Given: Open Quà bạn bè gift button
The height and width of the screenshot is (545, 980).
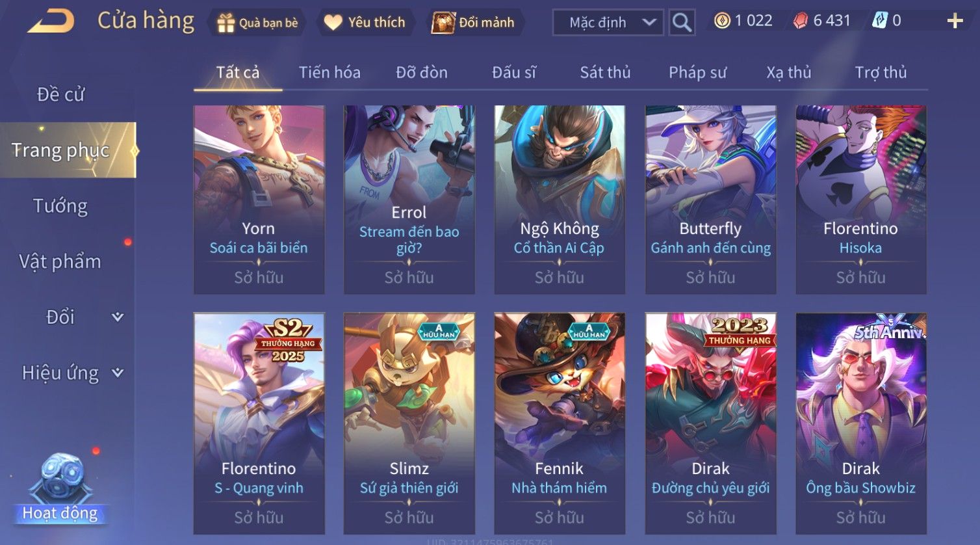Looking at the screenshot, I should point(258,23).
